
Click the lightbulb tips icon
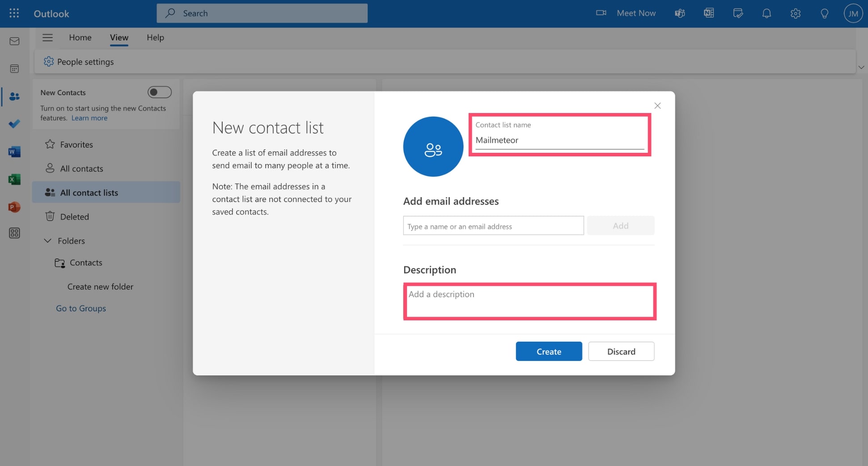tap(824, 13)
